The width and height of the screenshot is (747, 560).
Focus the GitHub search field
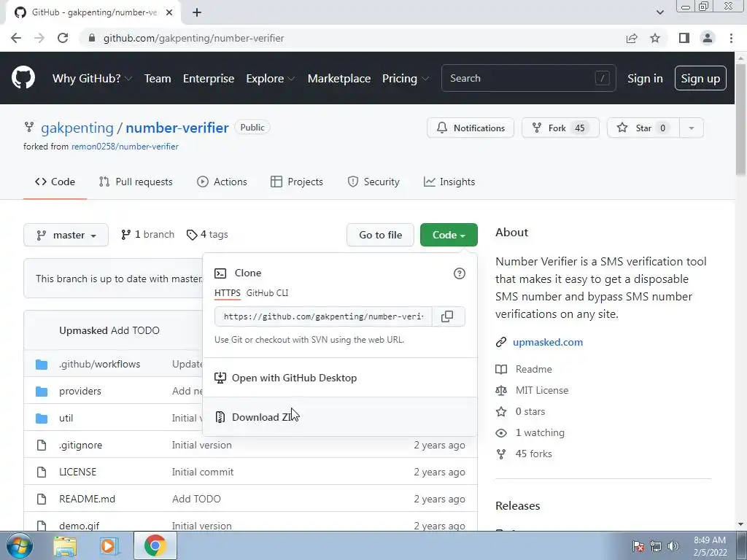529,78
